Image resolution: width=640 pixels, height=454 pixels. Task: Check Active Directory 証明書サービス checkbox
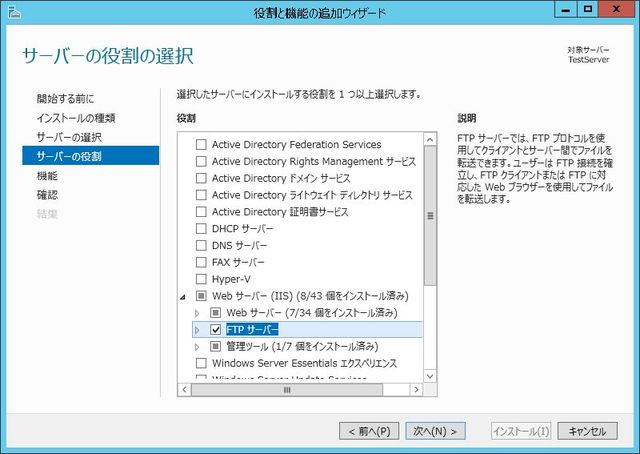[201, 211]
